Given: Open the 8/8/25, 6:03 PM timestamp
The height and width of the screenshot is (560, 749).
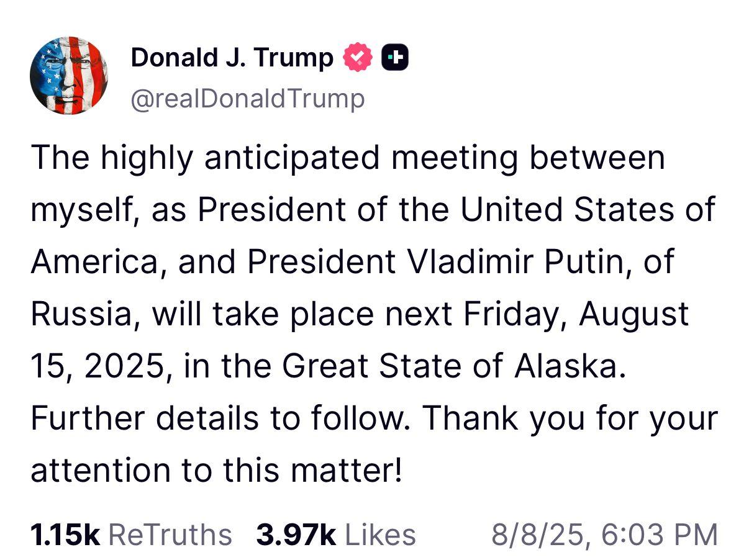Looking at the screenshot, I should point(604,535).
